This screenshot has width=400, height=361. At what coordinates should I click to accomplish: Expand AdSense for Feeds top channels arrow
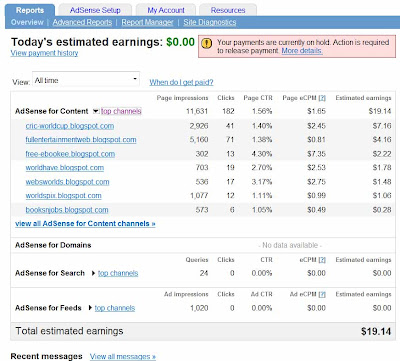(90, 308)
